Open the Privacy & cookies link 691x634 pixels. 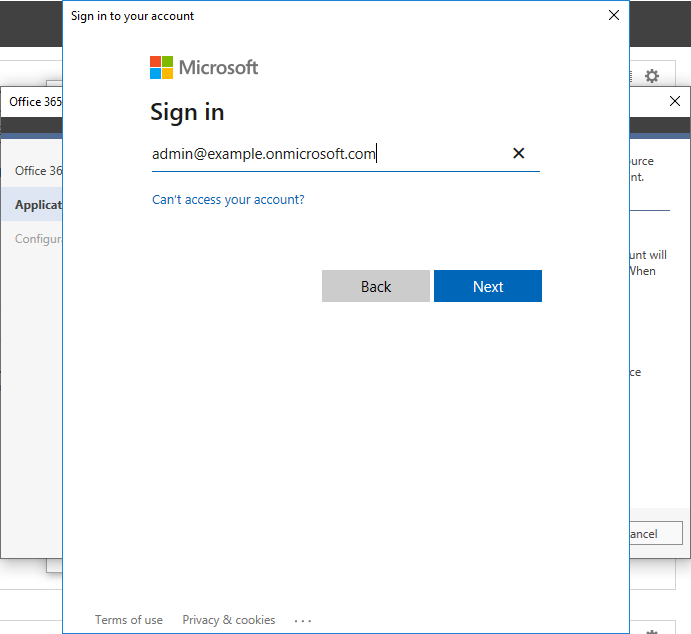tap(229, 620)
